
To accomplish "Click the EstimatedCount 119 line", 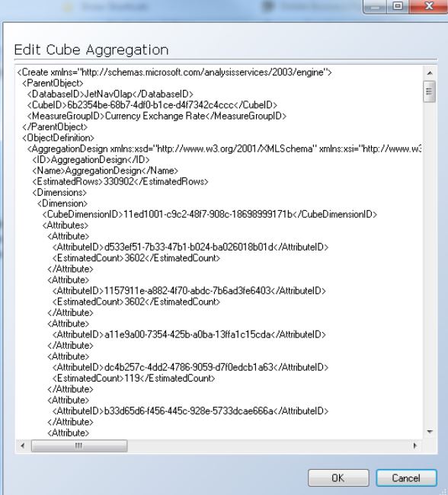I will click(133, 378).
